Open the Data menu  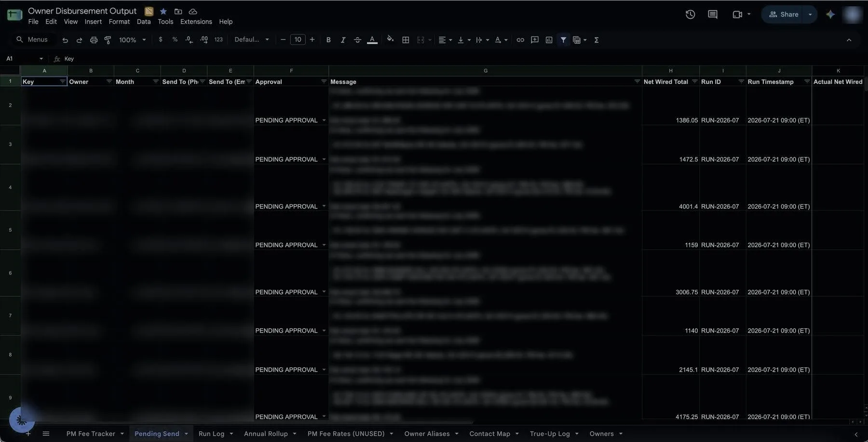[144, 22]
